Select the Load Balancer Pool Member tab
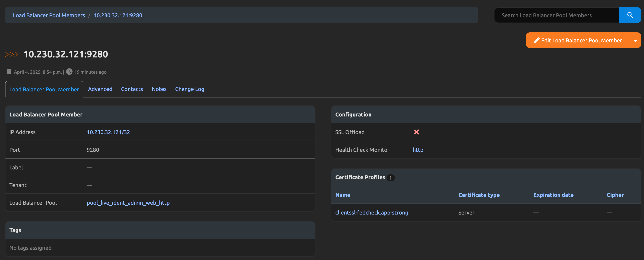644x260 pixels. (44, 89)
